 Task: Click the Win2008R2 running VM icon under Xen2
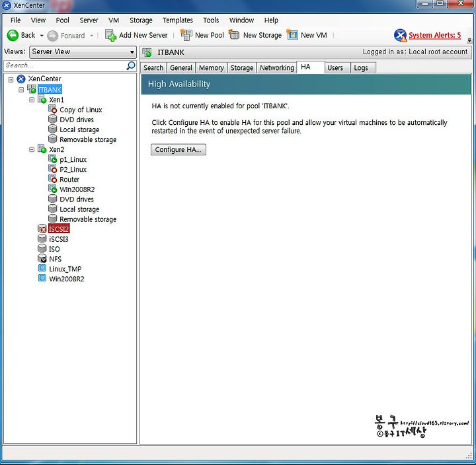52,189
